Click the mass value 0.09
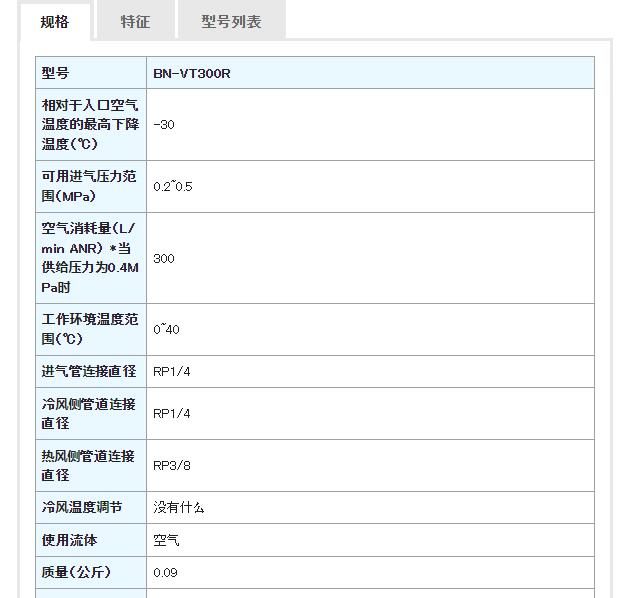Image resolution: width=639 pixels, height=598 pixels. (x=165, y=572)
